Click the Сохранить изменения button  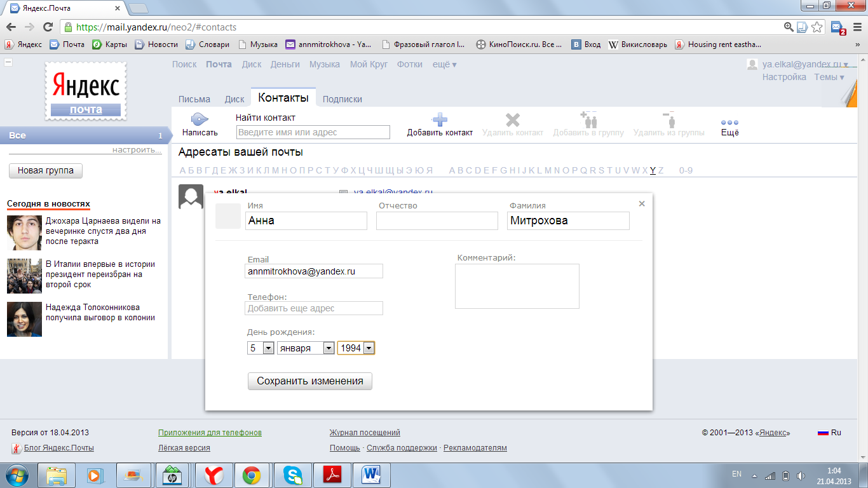(310, 381)
